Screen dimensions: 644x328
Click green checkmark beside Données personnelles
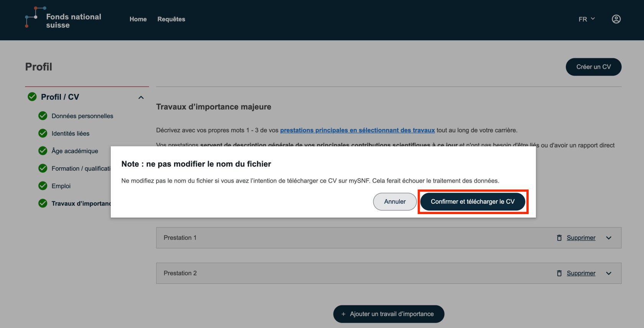point(43,116)
